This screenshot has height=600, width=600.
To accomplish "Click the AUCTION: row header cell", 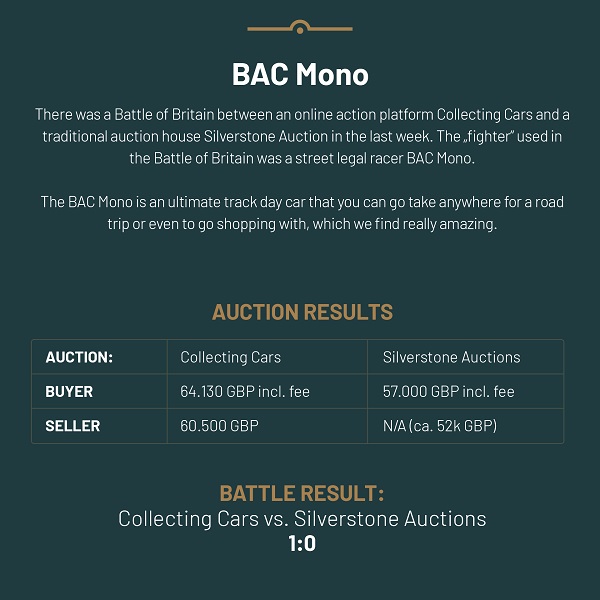I will (99, 357).
